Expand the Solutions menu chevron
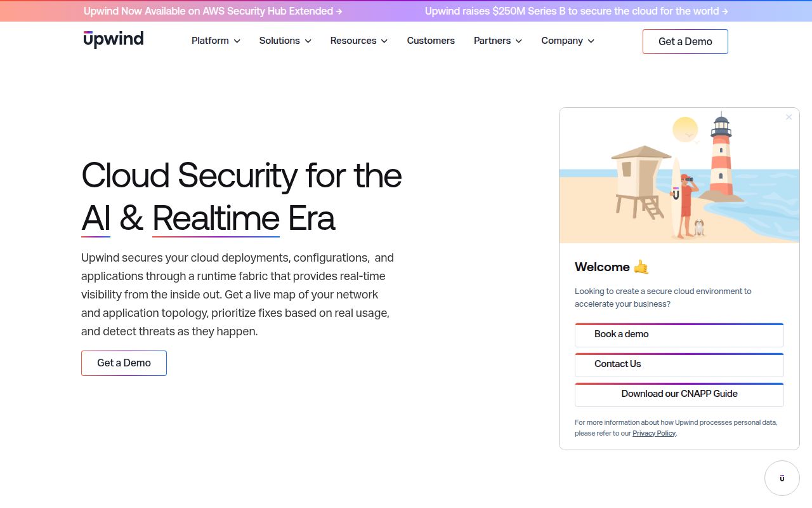This screenshot has width=812, height=508. (308, 41)
